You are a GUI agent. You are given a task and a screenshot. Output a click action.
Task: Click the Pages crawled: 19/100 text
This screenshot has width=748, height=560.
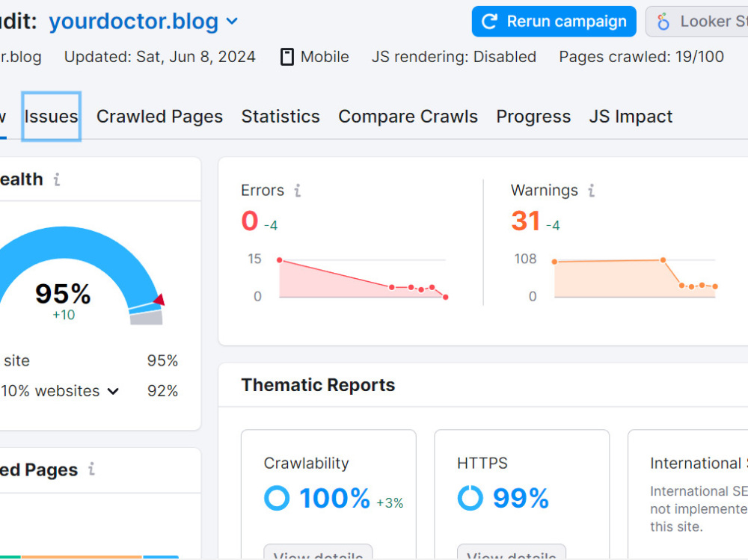(x=641, y=57)
